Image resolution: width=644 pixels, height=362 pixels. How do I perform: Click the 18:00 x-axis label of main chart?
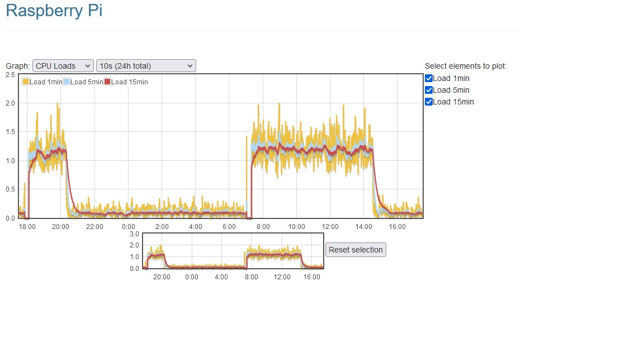tap(27, 227)
